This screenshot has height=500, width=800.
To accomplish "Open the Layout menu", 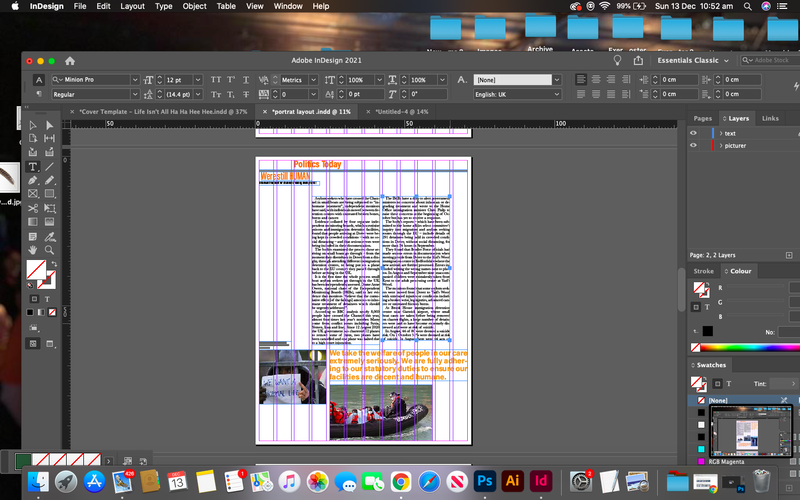I will tap(133, 6).
